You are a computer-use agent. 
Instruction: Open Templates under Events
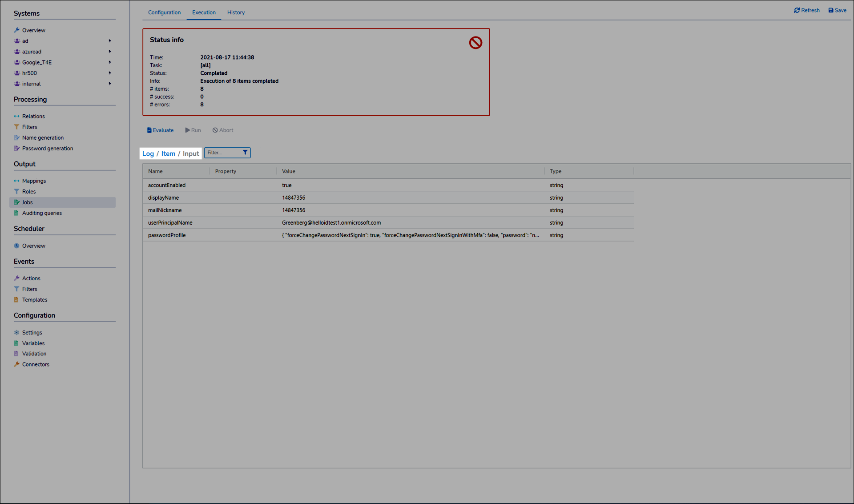(x=35, y=300)
